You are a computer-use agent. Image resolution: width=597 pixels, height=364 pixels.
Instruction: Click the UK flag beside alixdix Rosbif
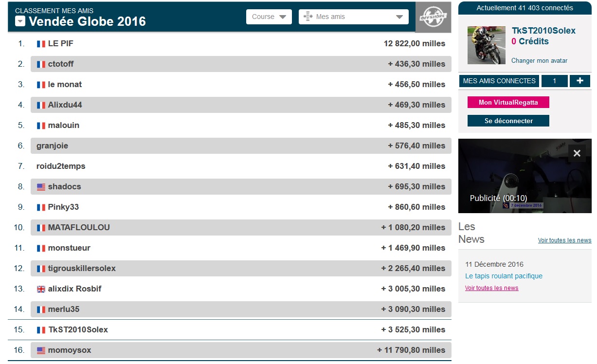[41, 289]
